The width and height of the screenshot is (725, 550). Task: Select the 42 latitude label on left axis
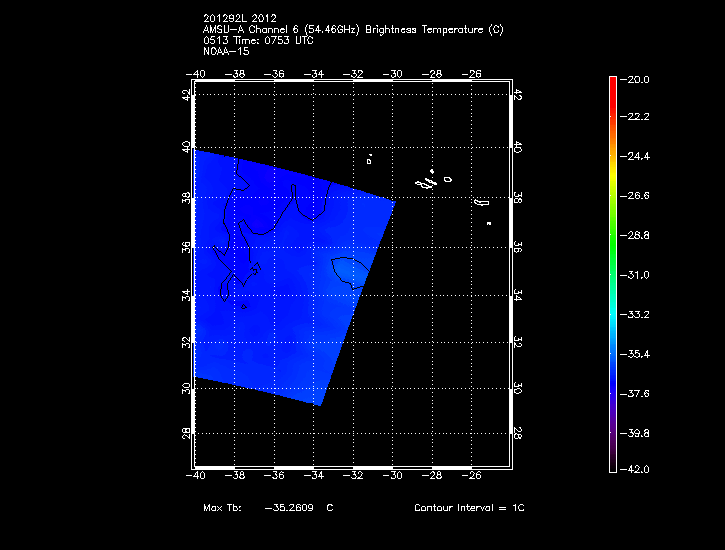(x=185, y=95)
